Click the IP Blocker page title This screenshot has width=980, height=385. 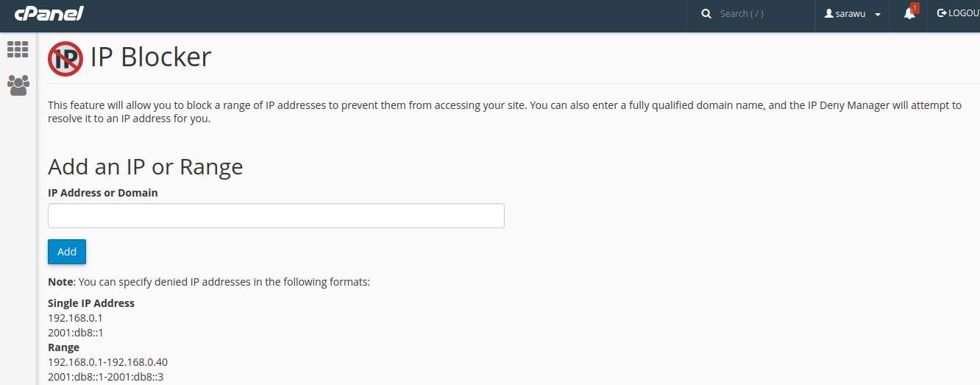click(x=151, y=57)
